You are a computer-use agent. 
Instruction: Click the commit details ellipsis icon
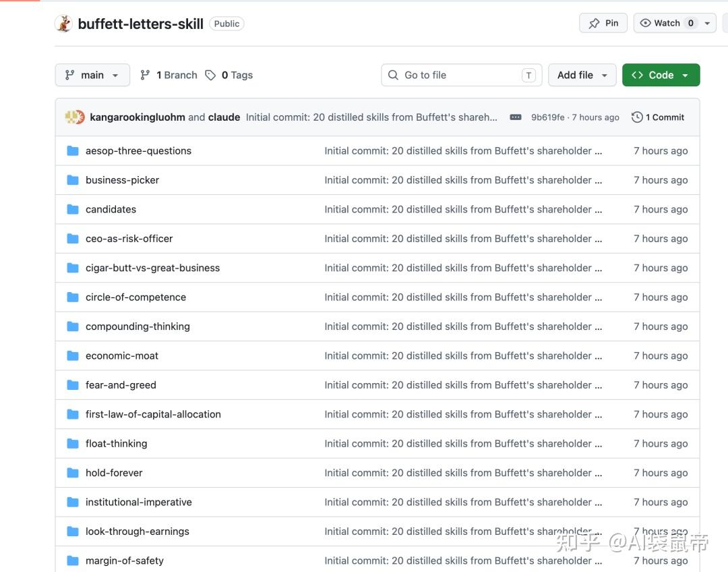(516, 117)
